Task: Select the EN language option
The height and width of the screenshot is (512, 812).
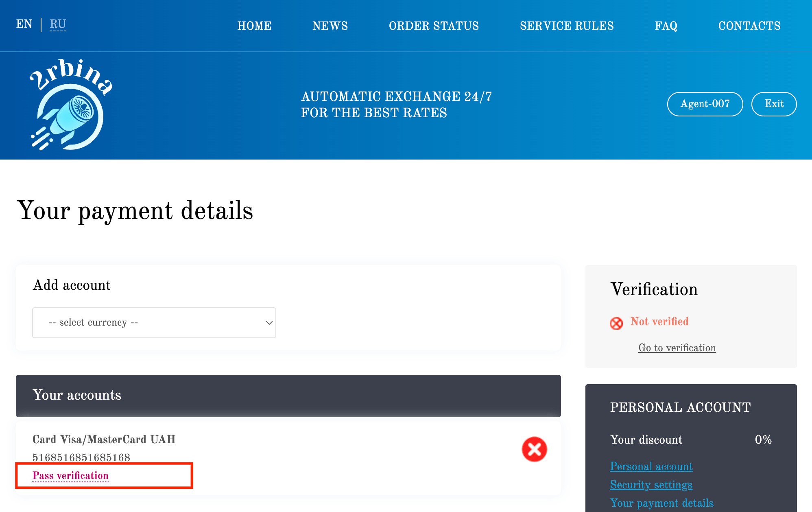Action: click(24, 24)
